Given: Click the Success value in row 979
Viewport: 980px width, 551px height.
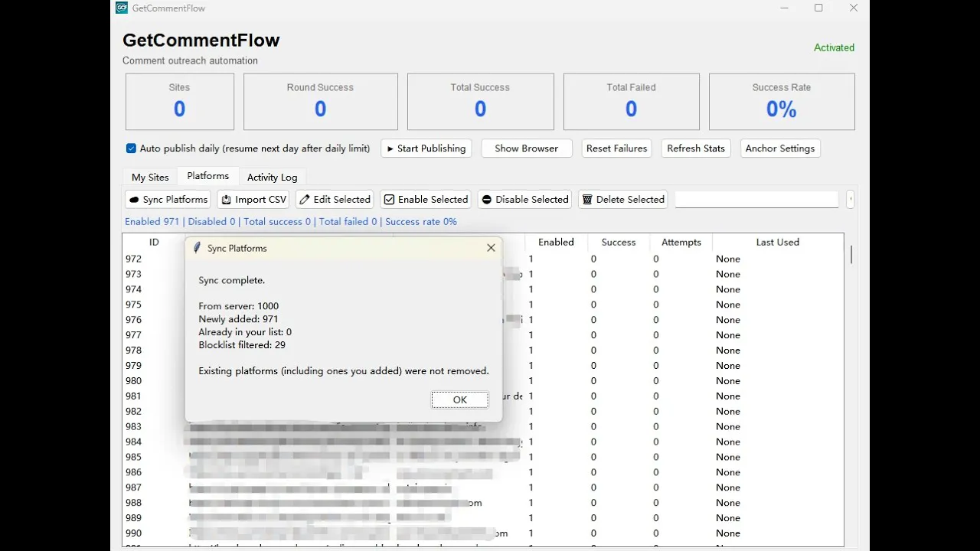Looking at the screenshot, I should [x=593, y=366].
